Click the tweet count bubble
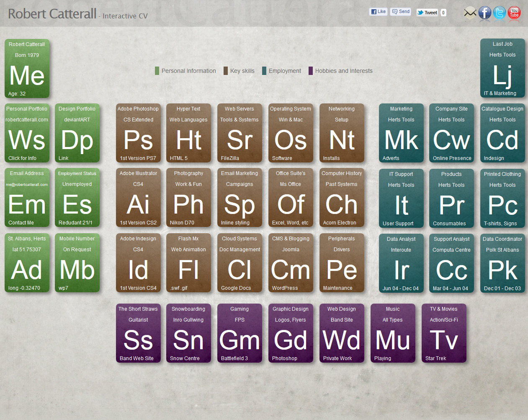528x420 pixels. (x=443, y=13)
